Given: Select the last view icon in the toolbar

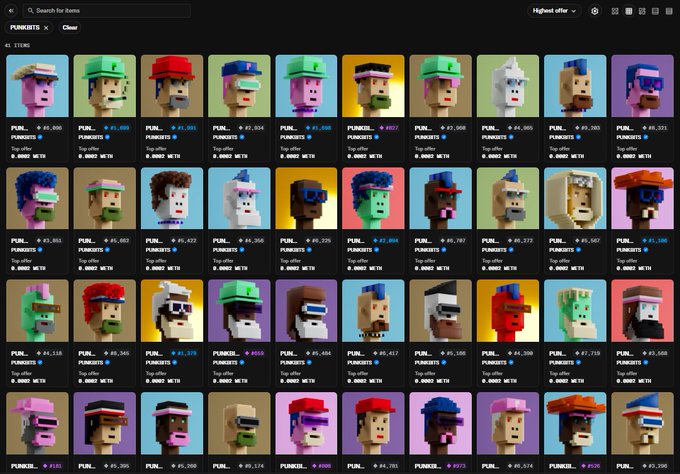Looking at the screenshot, I should [669, 11].
